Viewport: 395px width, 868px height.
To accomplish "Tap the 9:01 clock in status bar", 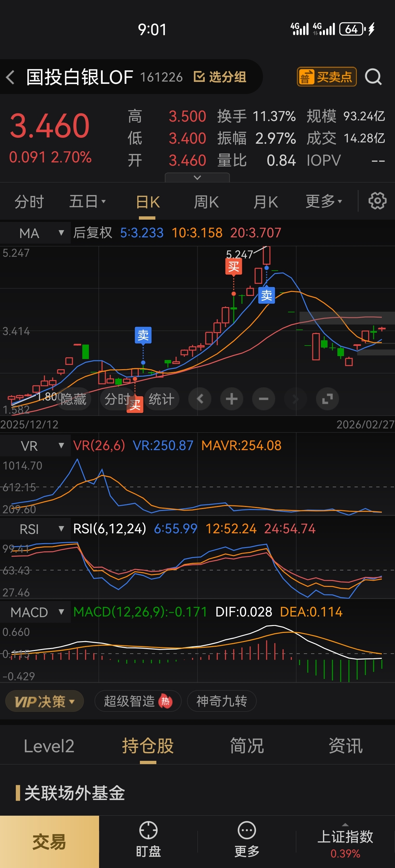I will coord(152,30).
